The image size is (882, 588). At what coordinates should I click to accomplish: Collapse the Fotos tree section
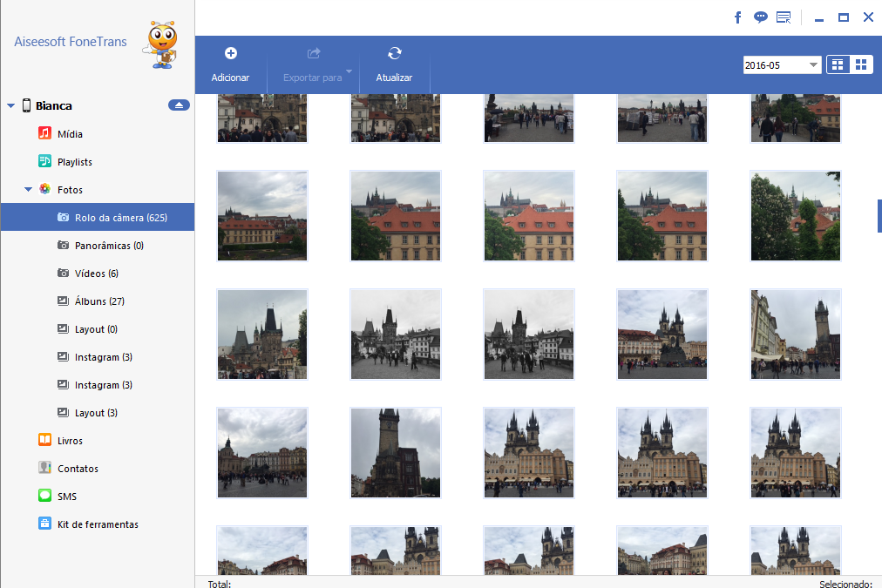point(29,189)
